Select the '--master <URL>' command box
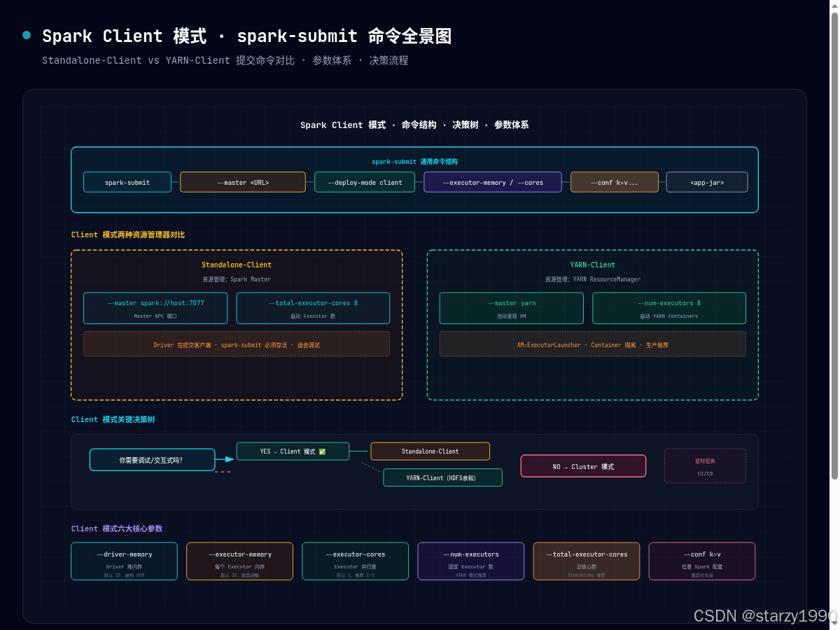840x630 pixels. (x=243, y=182)
